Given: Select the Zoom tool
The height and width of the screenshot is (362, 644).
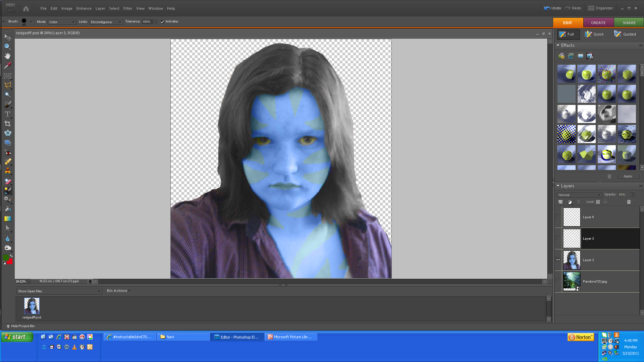Looking at the screenshot, I should point(8,47).
